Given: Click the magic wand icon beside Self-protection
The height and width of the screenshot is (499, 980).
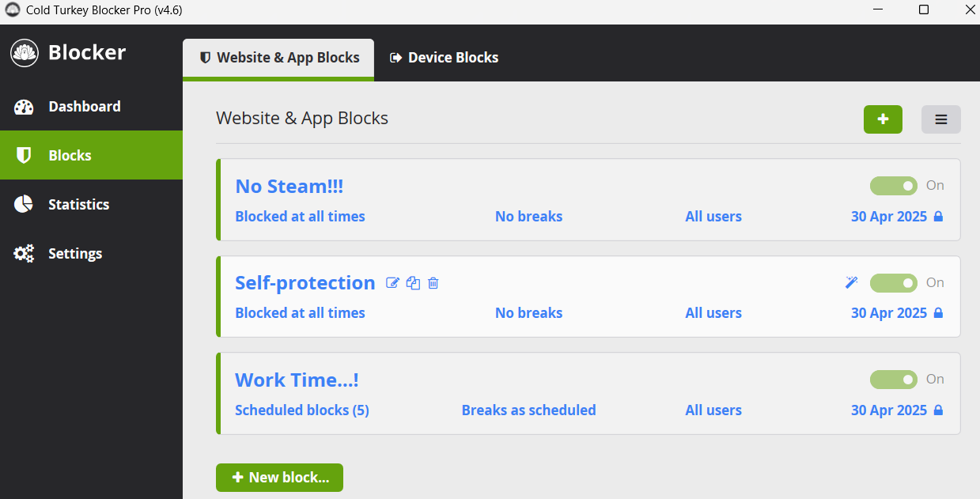Looking at the screenshot, I should click(851, 282).
